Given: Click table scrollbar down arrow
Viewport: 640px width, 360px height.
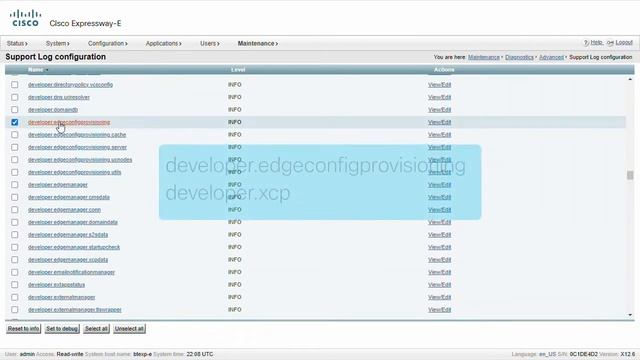Looking at the screenshot, I should click(x=630, y=315).
